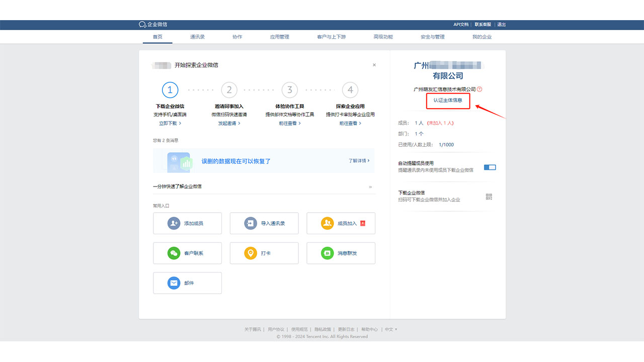Viewport: 644px width, 362px height.
Task: Open 更新日志 footer link
Action: (346, 329)
